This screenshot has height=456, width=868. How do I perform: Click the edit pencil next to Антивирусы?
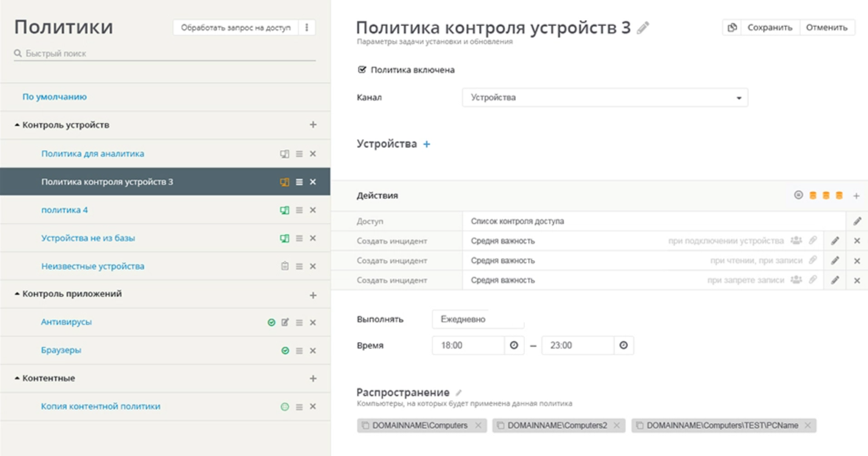coord(285,322)
